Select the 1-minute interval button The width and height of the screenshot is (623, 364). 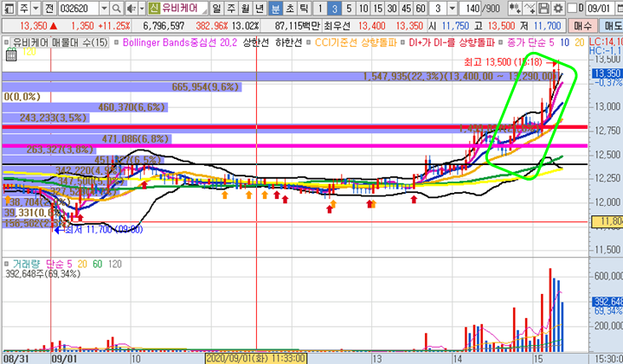(320, 8)
